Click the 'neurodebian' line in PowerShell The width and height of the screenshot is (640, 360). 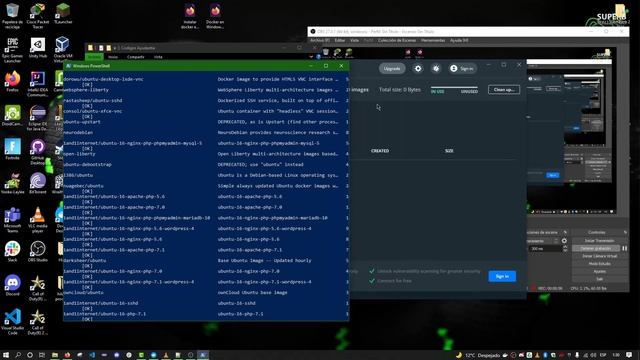[78, 133]
